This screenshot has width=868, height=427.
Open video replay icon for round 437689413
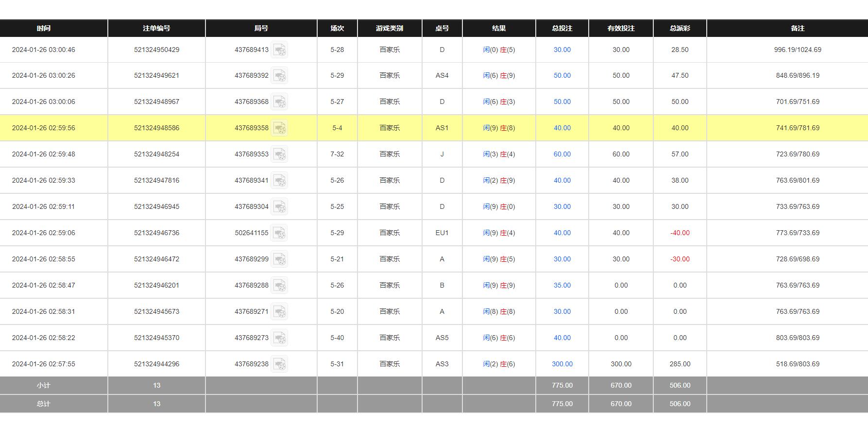(x=279, y=50)
